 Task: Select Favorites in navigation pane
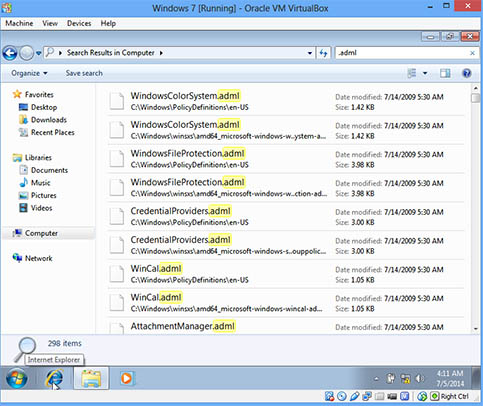click(x=39, y=95)
